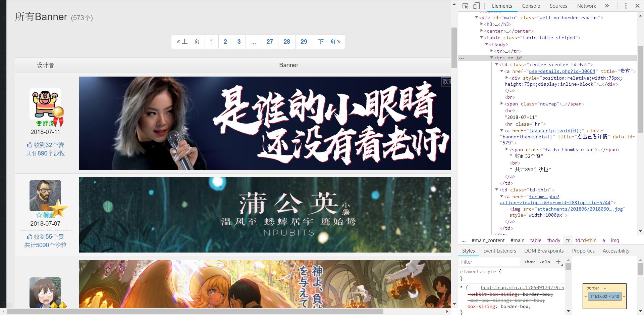Select the Styles pane tab
Screen dimensions: 644x315
469,251
